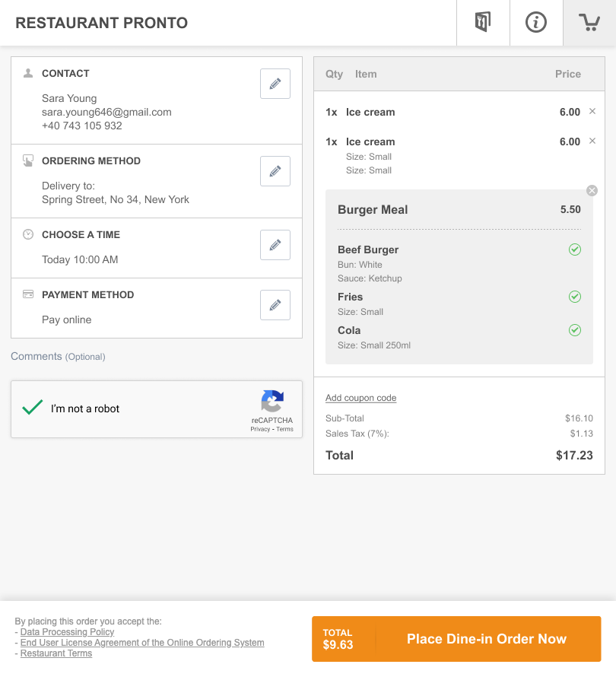The width and height of the screenshot is (616, 677).
Task: Edit the Choose a Time section
Action: tap(275, 245)
